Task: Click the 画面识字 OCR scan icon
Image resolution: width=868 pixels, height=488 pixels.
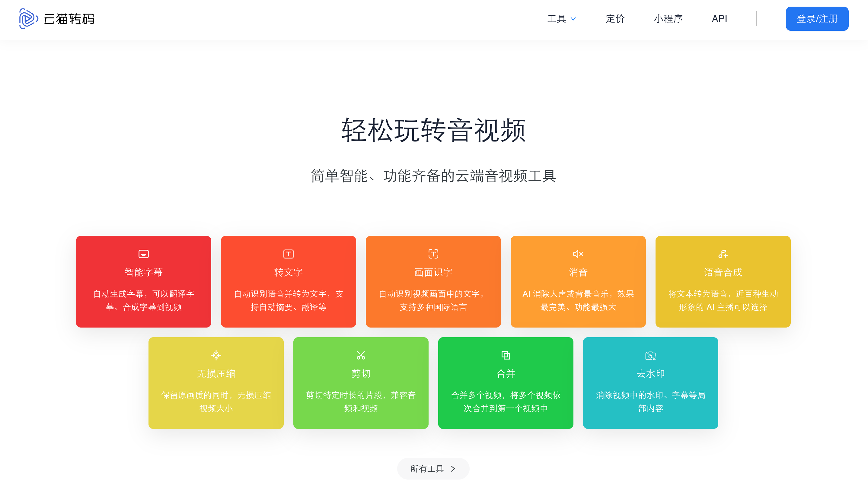Action: click(x=433, y=254)
